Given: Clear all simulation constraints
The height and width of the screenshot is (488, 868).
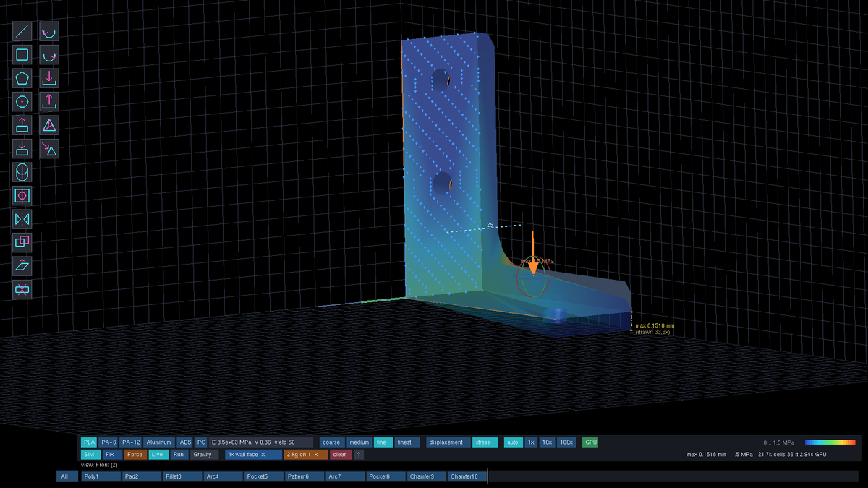Looking at the screenshot, I should click(x=339, y=455).
